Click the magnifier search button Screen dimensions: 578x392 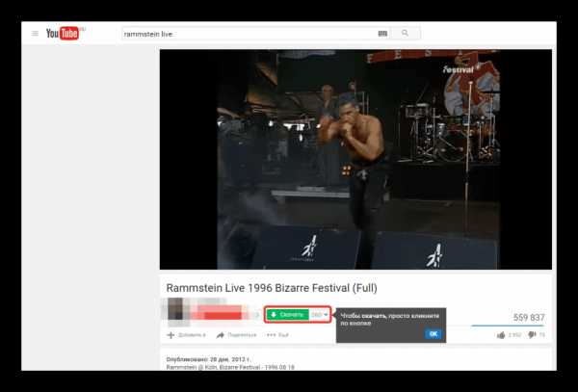406,33
